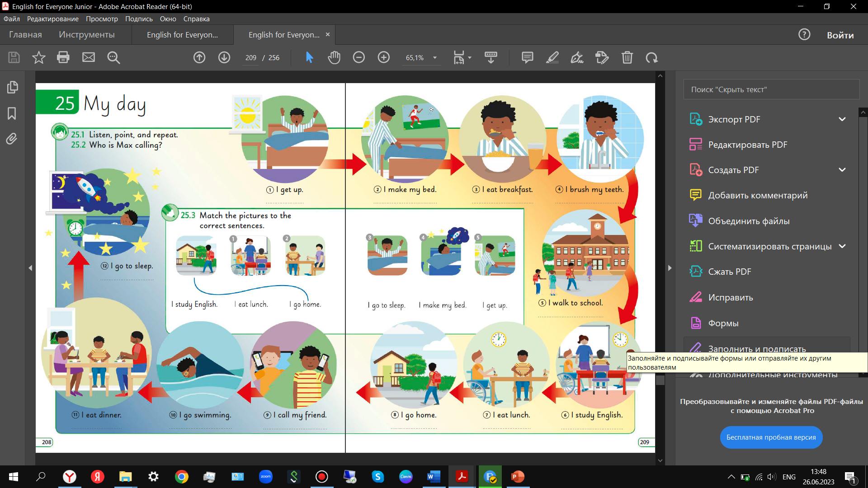Select the highlighter pen tool
Viewport: 868px width, 488px height.
552,57
